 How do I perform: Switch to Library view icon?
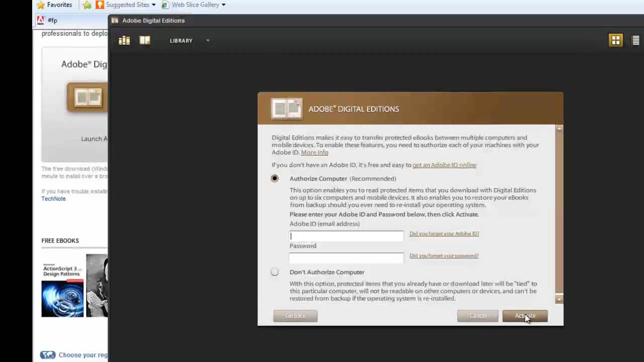tap(124, 41)
